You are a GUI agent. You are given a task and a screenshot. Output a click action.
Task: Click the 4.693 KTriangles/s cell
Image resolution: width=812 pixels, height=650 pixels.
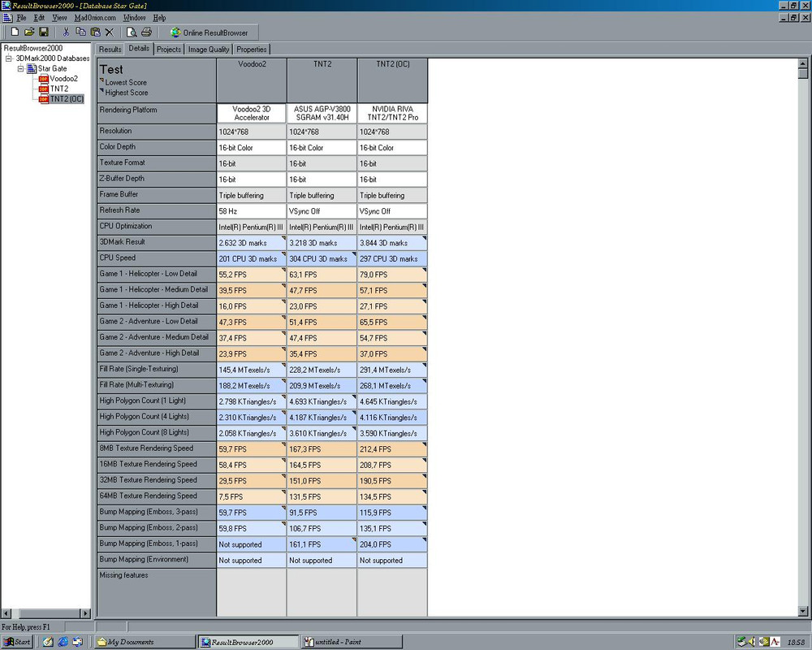tap(322, 401)
